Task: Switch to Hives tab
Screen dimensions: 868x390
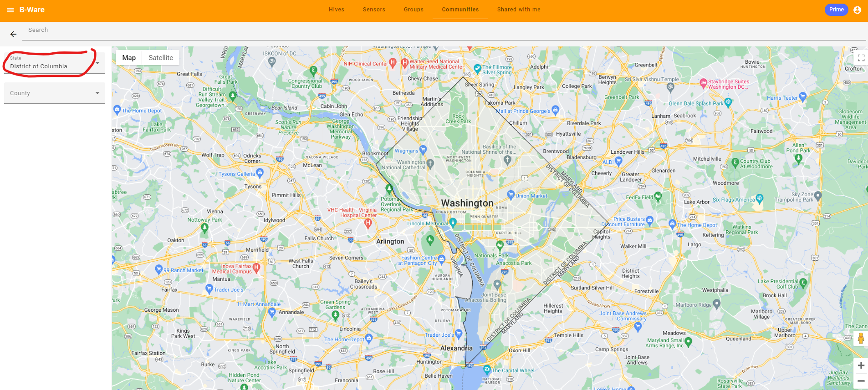Action: [x=337, y=10]
